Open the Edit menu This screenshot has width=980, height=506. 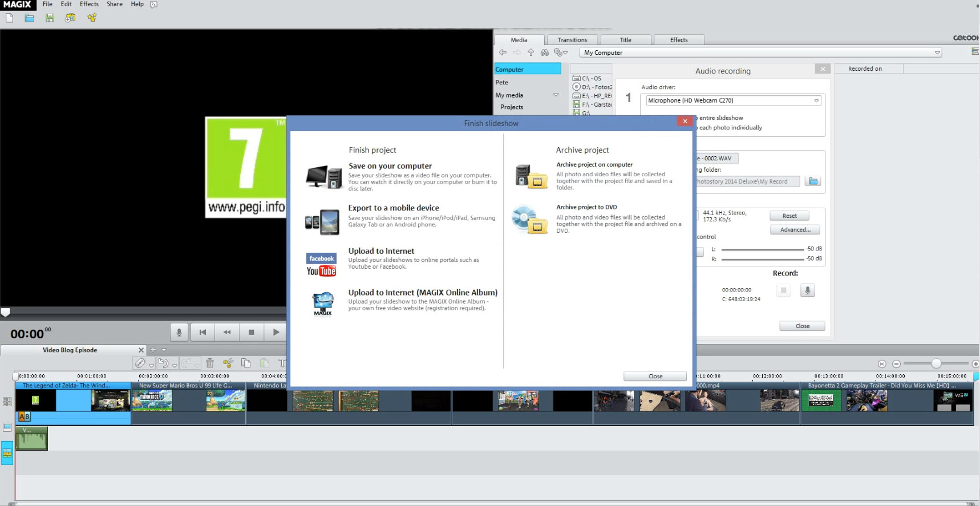[x=66, y=4]
